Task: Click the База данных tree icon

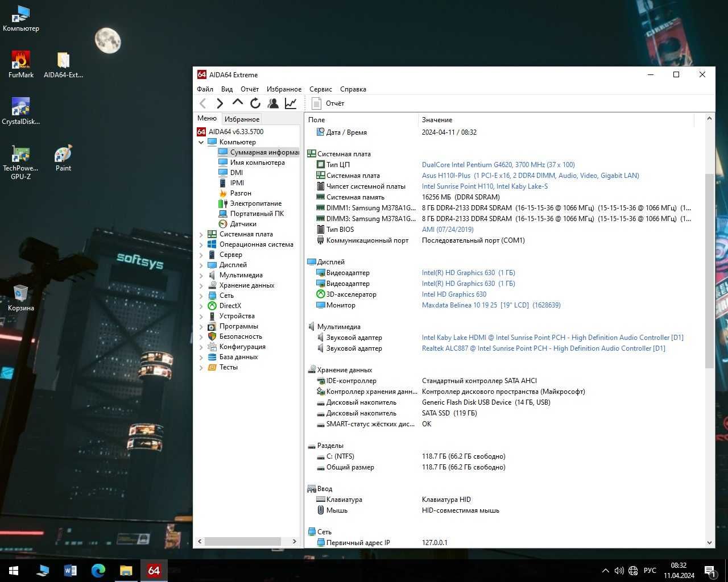Action: 212,357
